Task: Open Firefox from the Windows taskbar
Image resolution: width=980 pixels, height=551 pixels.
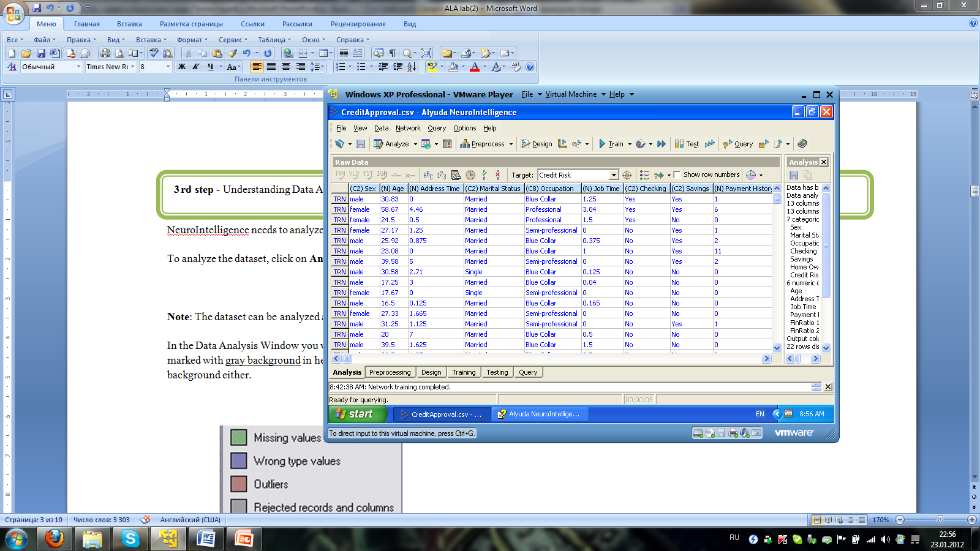Action: point(54,539)
